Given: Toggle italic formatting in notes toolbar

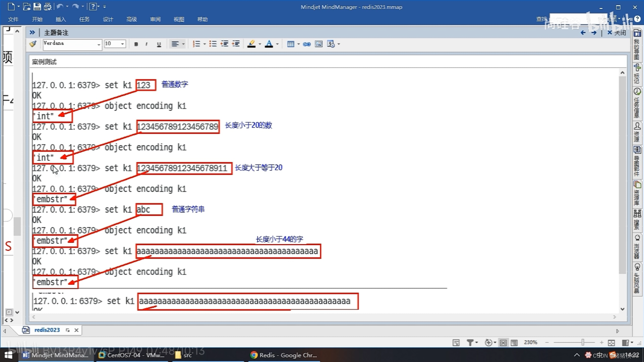Looking at the screenshot, I should point(147,44).
